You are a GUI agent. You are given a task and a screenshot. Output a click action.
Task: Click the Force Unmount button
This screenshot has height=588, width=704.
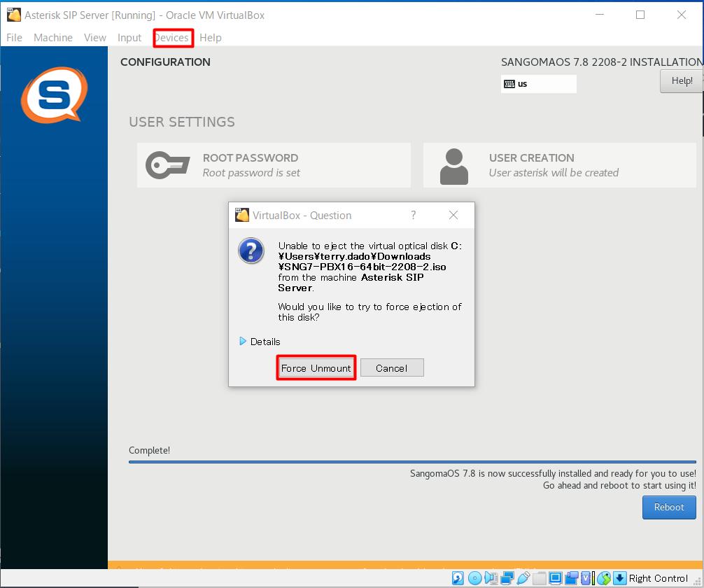tap(316, 368)
